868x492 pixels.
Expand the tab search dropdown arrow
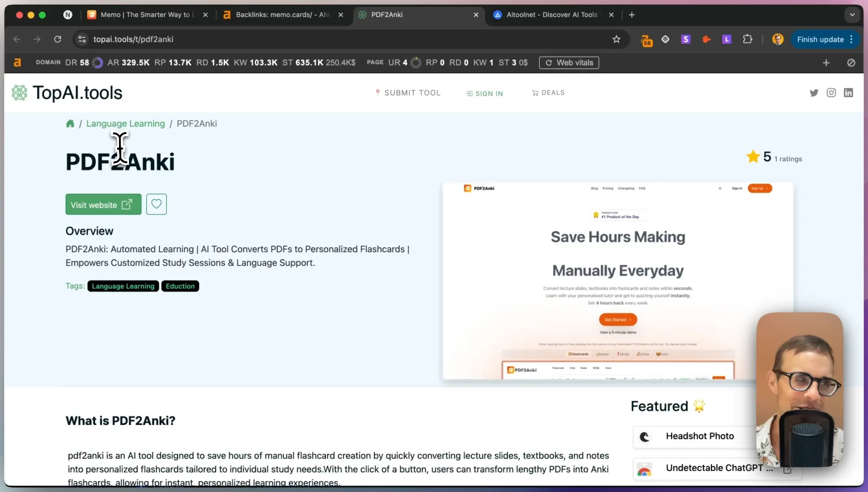(x=852, y=15)
